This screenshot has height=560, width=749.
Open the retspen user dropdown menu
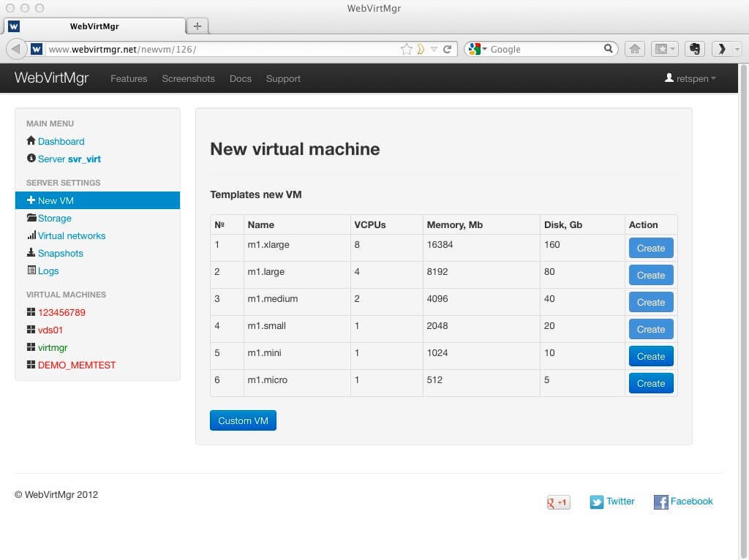pyautogui.click(x=688, y=78)
